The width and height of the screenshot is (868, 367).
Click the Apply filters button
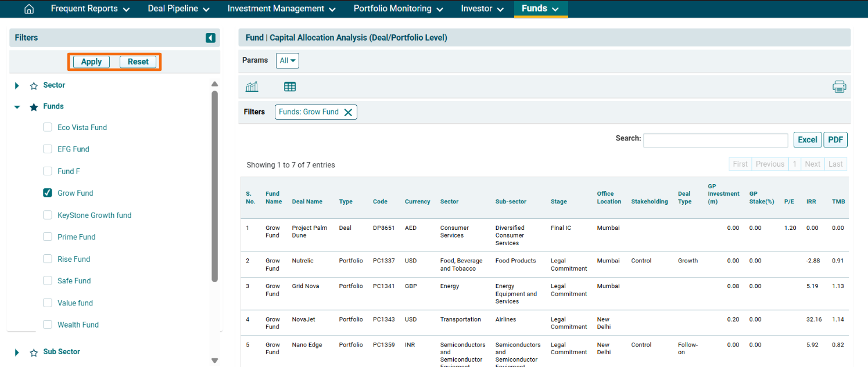91,62
